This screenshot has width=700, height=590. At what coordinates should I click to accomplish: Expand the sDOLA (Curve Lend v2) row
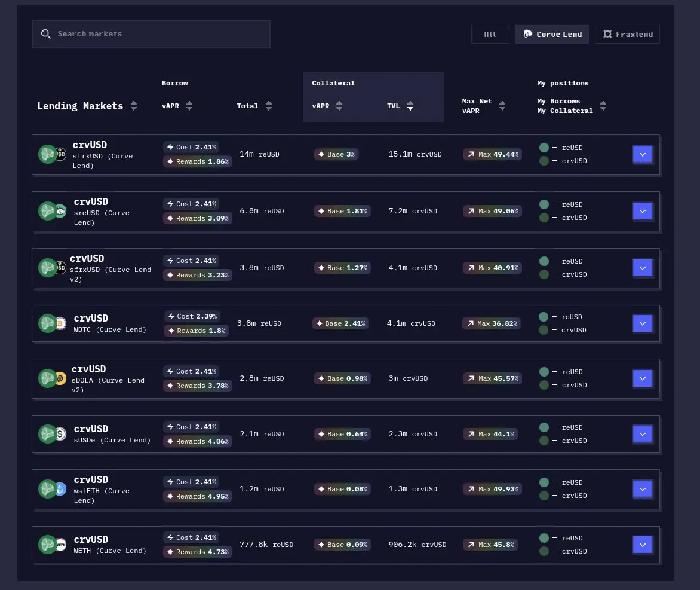click(643, 378)
